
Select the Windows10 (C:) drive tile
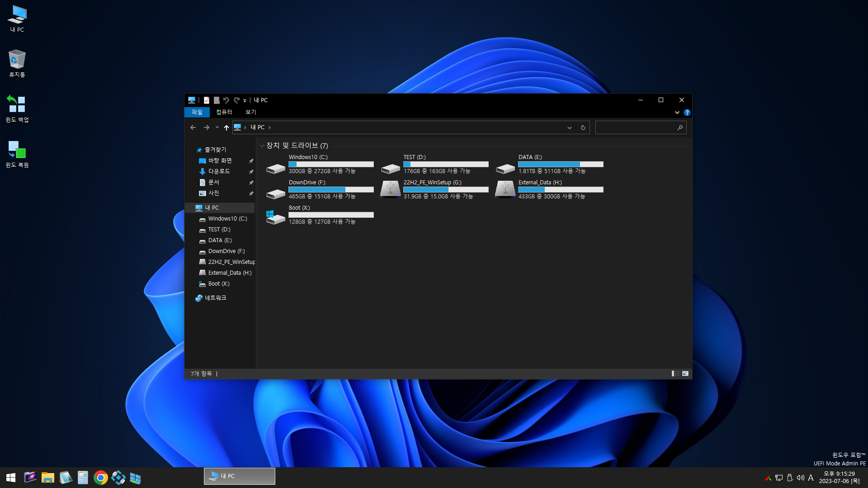(x=320, y=164)
